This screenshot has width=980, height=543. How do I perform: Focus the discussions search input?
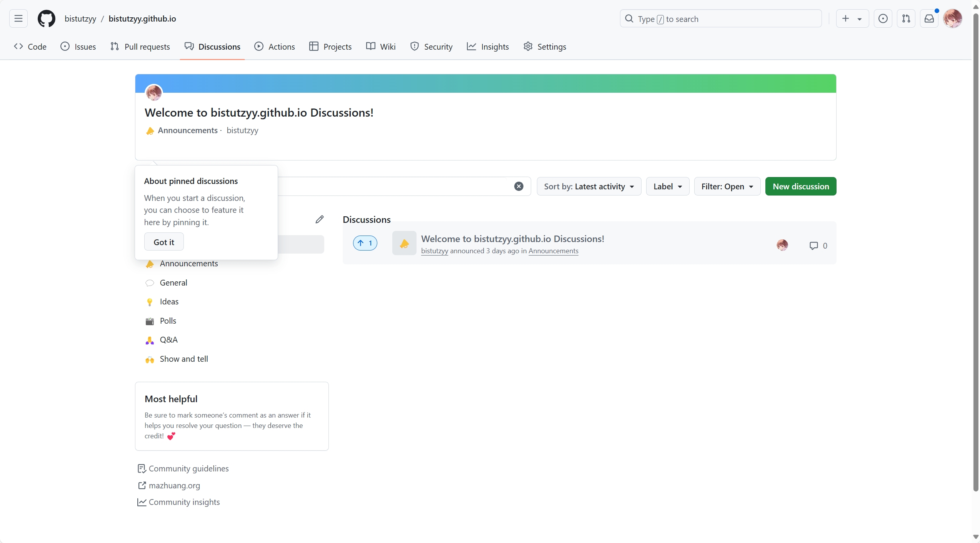396,186
